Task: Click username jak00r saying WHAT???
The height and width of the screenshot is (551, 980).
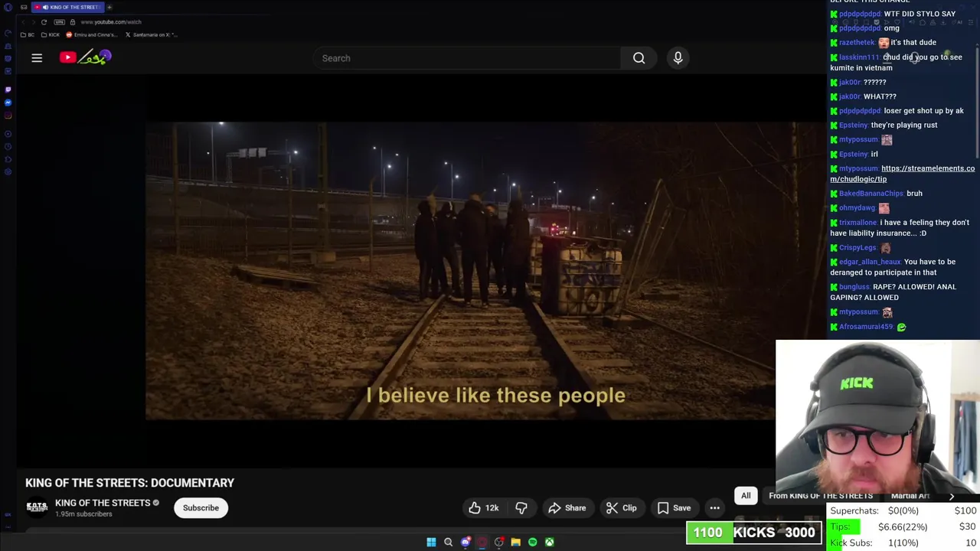Action: [850, 96]
